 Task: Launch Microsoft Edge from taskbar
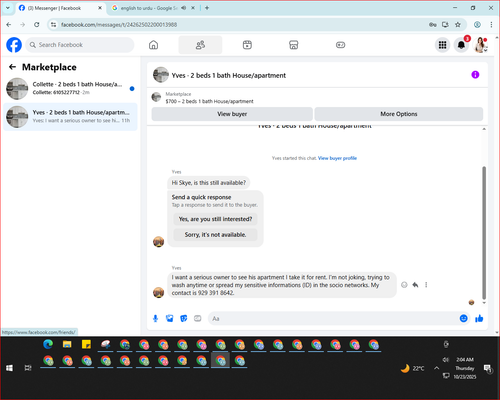[x=48, y=344]
